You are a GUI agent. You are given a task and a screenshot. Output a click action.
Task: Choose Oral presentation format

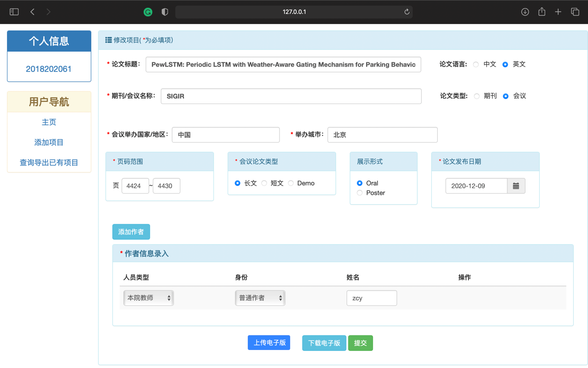tap(360, 183)
